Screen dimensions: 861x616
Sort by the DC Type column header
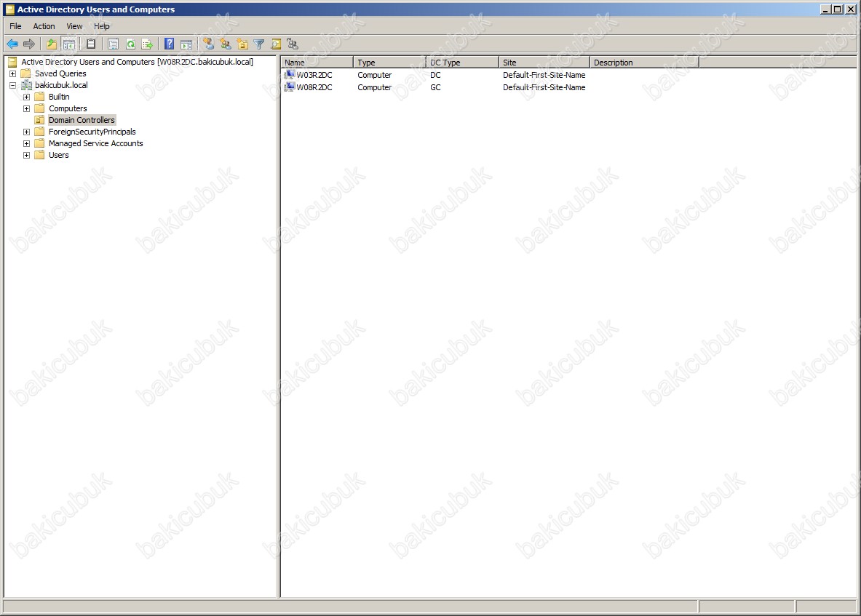click(462, 63)
